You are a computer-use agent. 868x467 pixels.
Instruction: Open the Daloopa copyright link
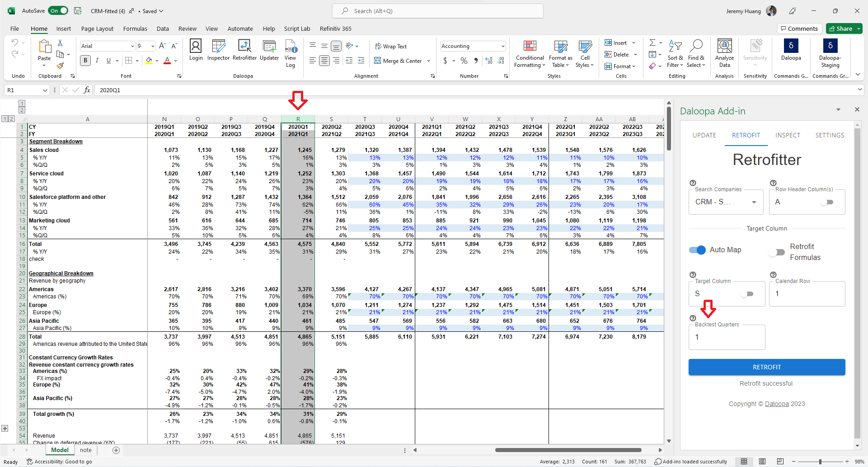click(776, 404)
